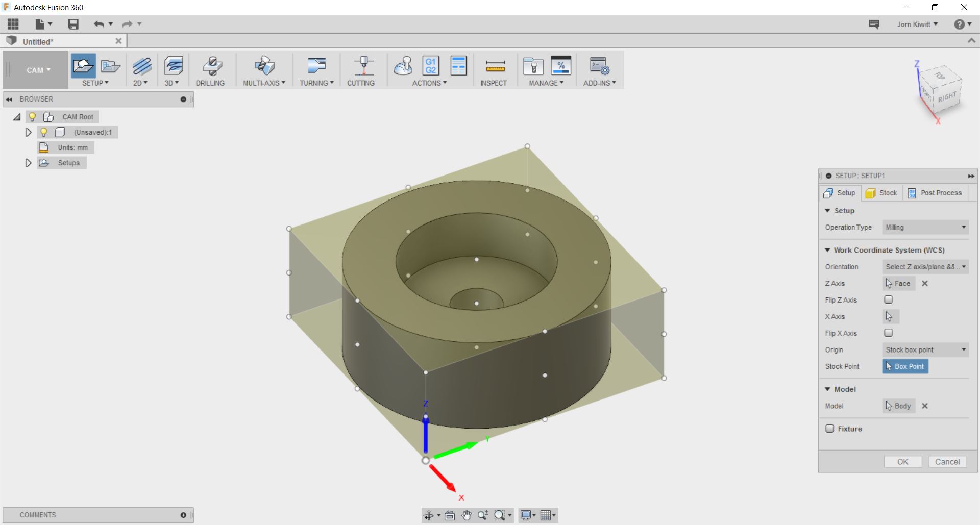Screen dimensions: 980x525
Task: Open the Orientation dropdown
Action: [x=925, y=266]
